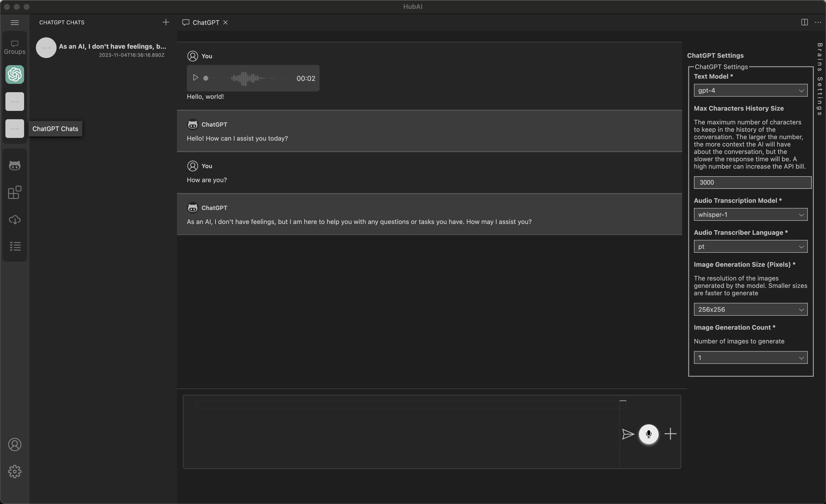
Task: Open the Groups section
Action: [15, 47]
